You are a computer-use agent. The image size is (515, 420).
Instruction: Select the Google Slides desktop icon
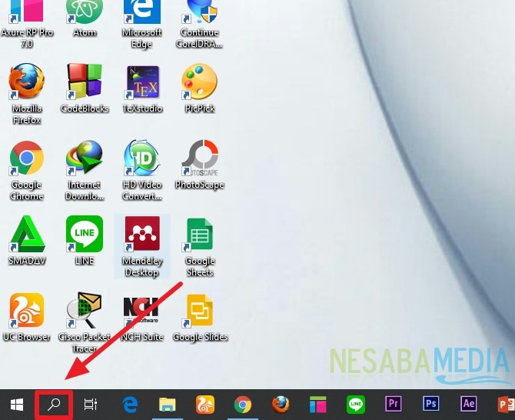tap(200, 318)
